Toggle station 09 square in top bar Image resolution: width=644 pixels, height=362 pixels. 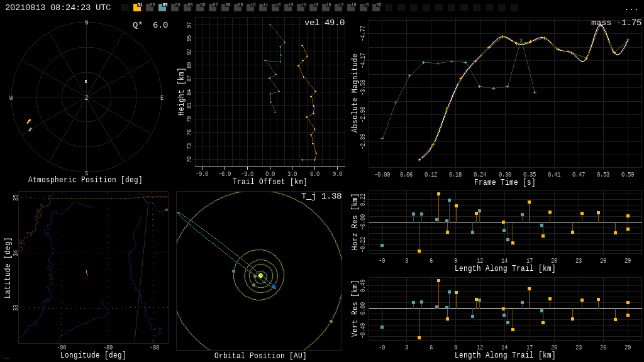[238, 8]
